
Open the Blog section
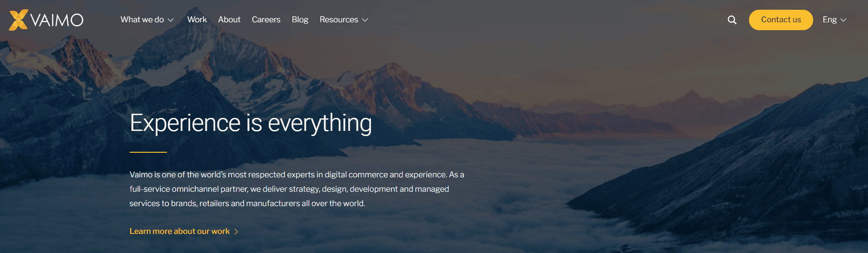click(x=300, y=19)
